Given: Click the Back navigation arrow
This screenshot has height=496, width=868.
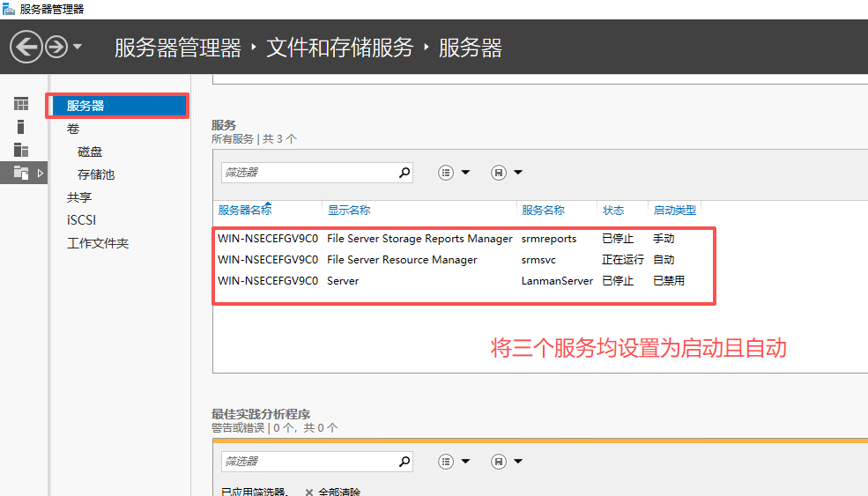Looking at the screenshot, I should tap(26, 47).
